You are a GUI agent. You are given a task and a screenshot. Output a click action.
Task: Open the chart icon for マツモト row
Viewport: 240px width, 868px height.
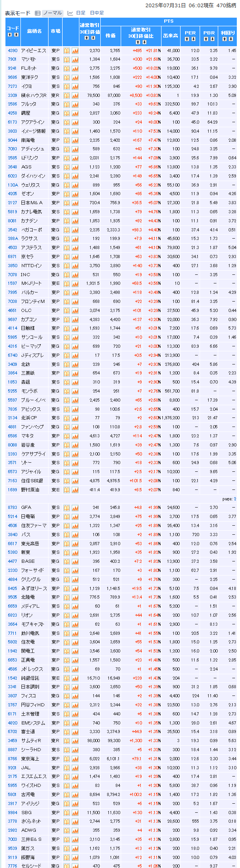pos(75,60)
